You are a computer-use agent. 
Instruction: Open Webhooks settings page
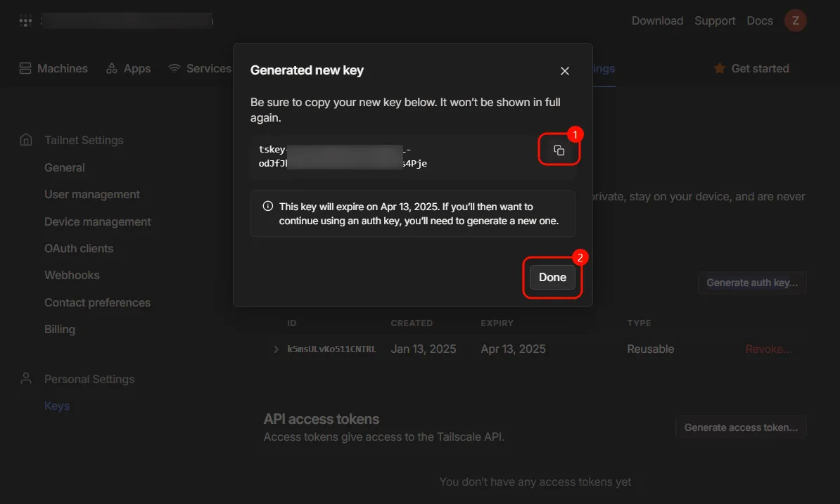tap(72, 275)
